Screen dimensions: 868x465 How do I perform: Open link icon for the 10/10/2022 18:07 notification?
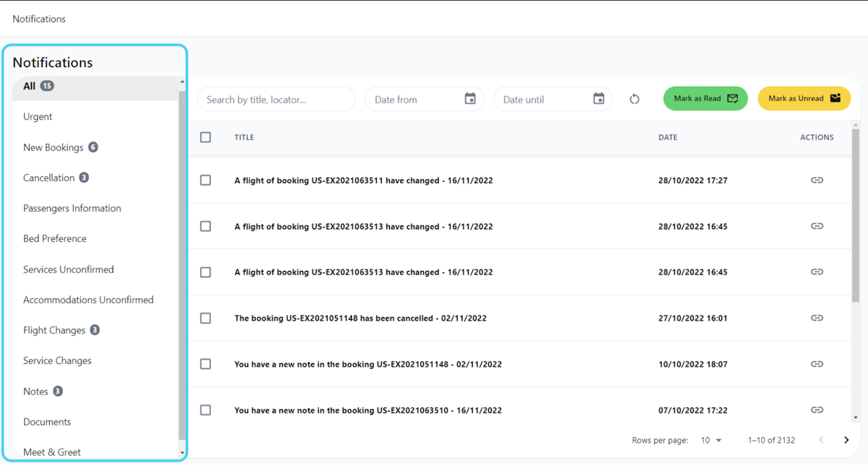(816, 364)
